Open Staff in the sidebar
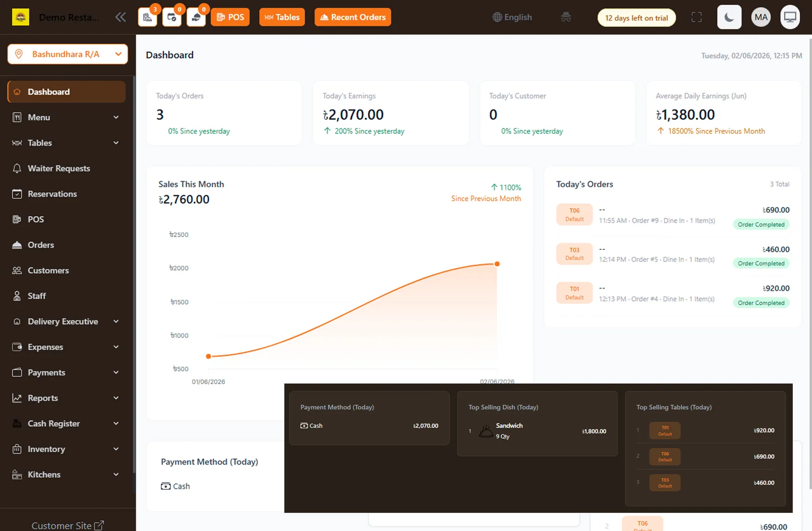Screen dimensions: 812x531 tap(66, 296)
